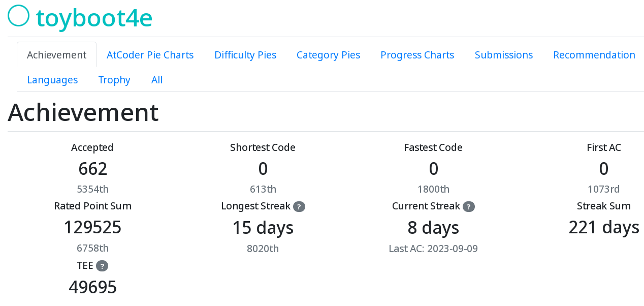
Task: Click the teal circle rating icon
Action: [19, 15]
